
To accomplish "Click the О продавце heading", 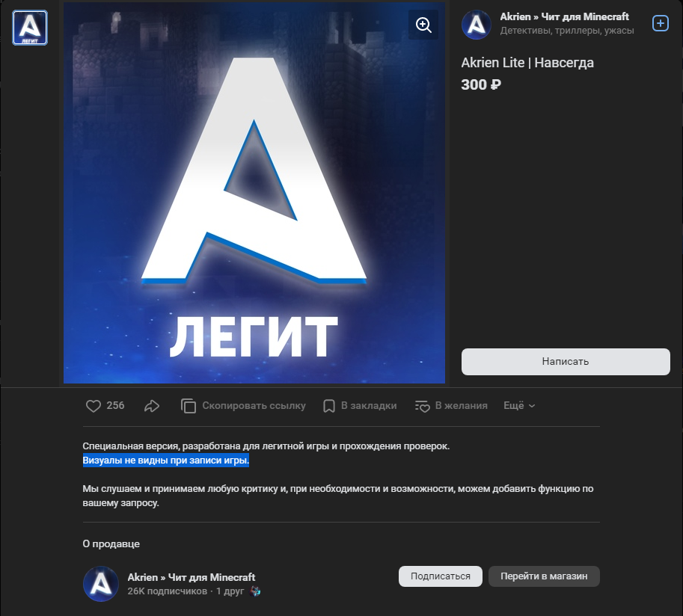I will coord(111,543).
